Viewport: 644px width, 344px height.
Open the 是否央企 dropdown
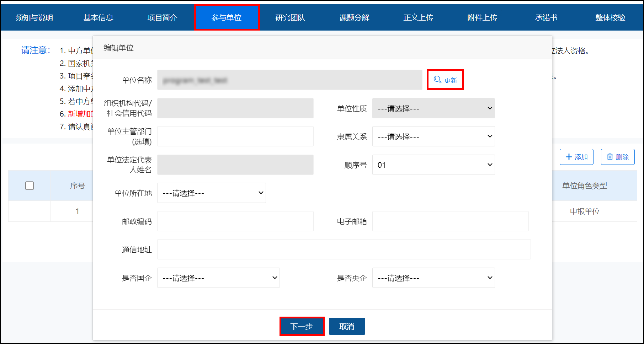433,278
